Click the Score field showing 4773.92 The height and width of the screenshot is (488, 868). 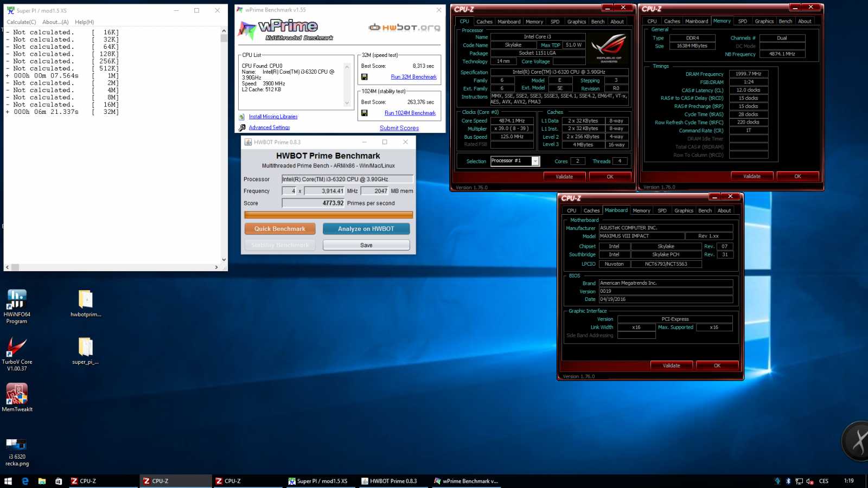tap(313, 203)
